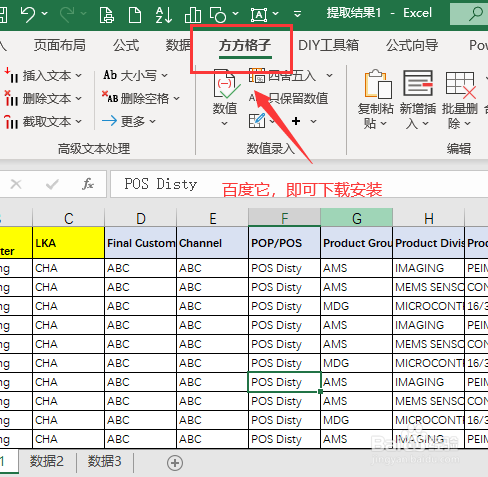
Task: Click the POP/POS header cell
Action: [x=284, y=243]
